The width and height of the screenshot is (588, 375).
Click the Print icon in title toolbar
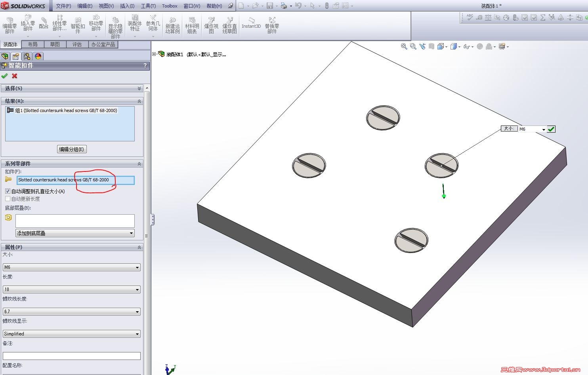(284, 6)
